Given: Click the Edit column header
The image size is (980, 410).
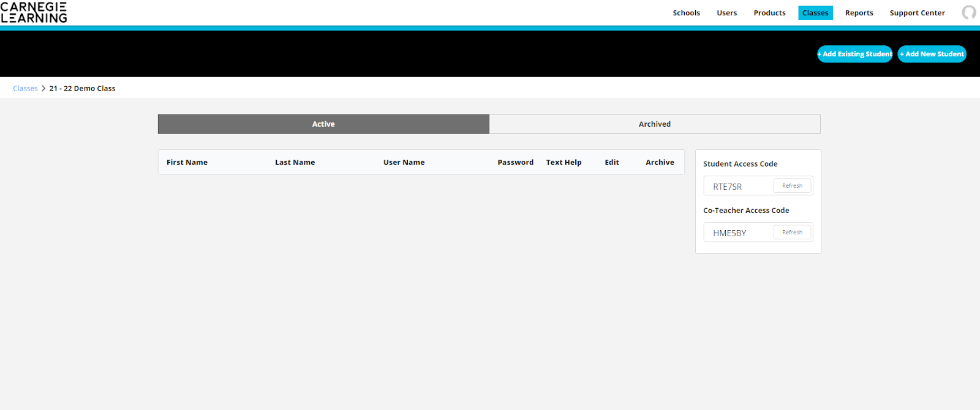Looking at the screenshot, I should coord(612,162).
